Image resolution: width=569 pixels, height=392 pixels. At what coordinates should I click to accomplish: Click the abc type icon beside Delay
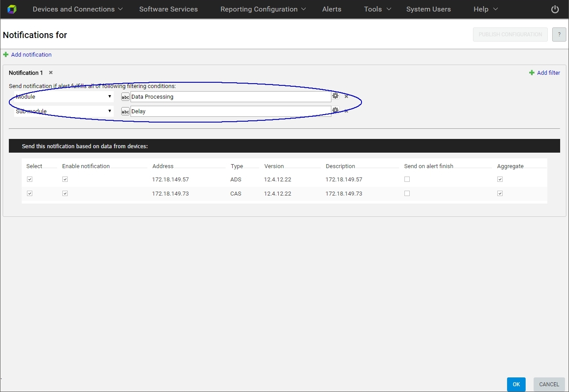[125, 111]
